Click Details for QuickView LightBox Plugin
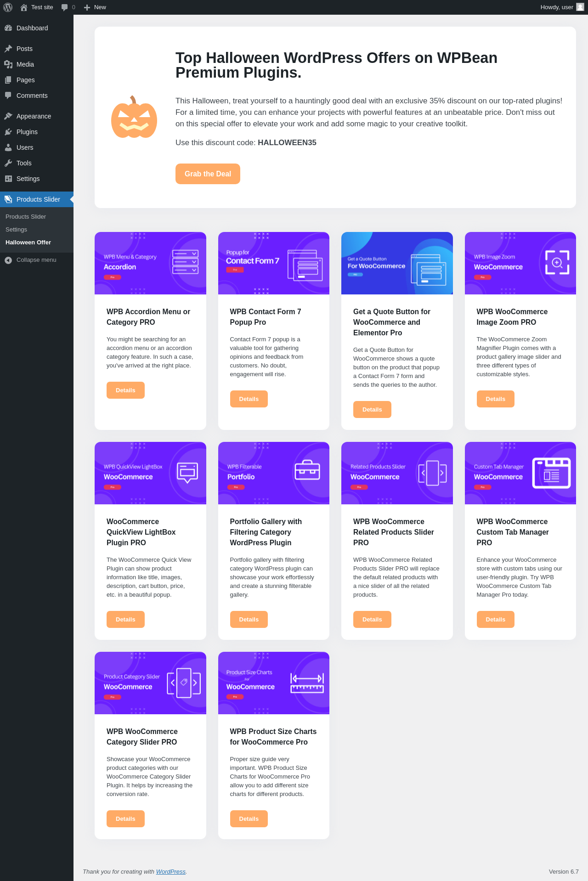Viewport: 588px width, 881px height. (125, 619)
